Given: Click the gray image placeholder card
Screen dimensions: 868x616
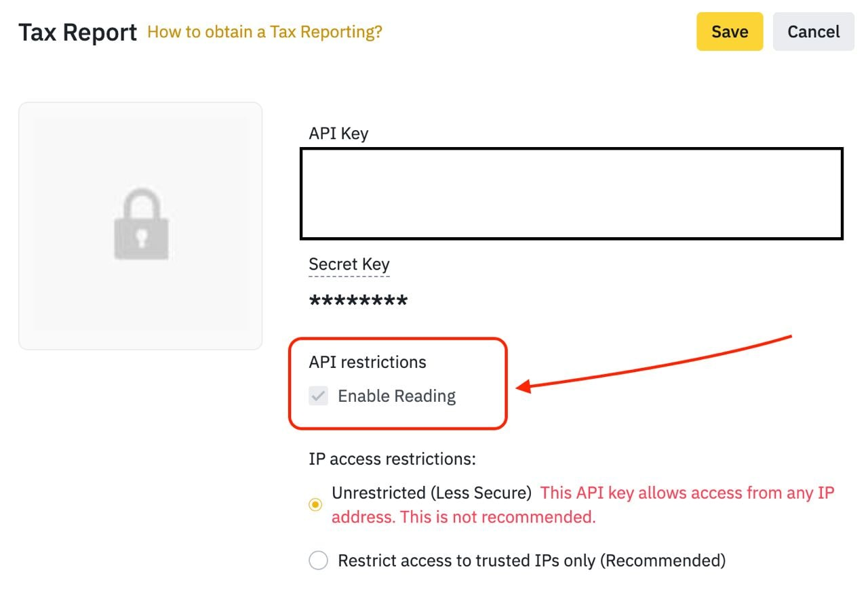Looking at the screenshot, I should pyautogui.click(x=140, y=226).
